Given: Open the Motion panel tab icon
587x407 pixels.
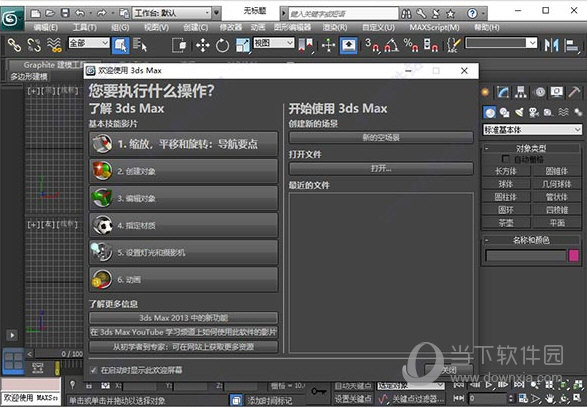Looking at the screenshot, I should (x=539, y=92).
